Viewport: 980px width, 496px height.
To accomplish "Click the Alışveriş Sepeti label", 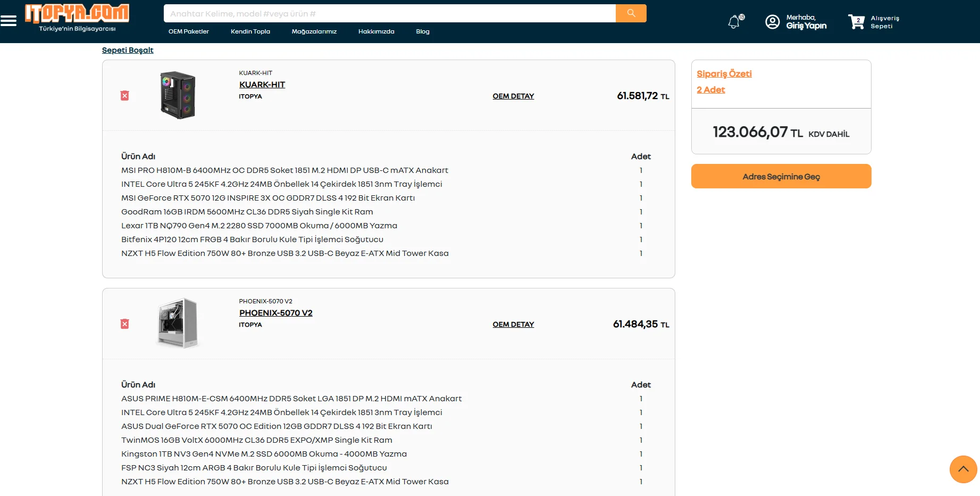I will (885, 22).
